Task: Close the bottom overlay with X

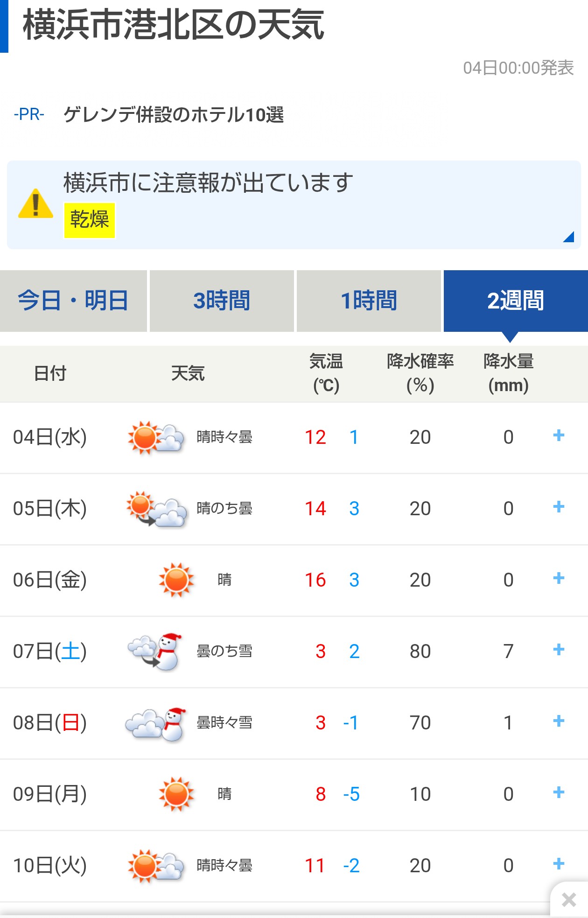Action: click(x=569, y=899)
